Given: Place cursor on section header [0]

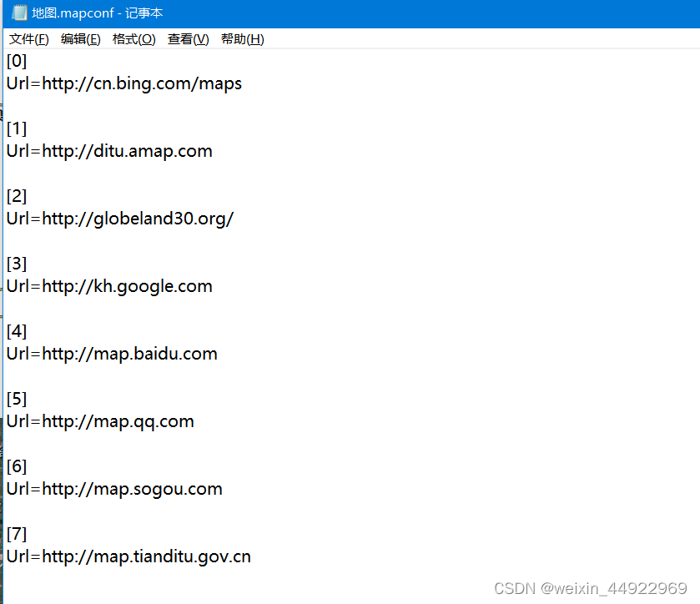Looking at the screenshot, I should coord(17,61).
